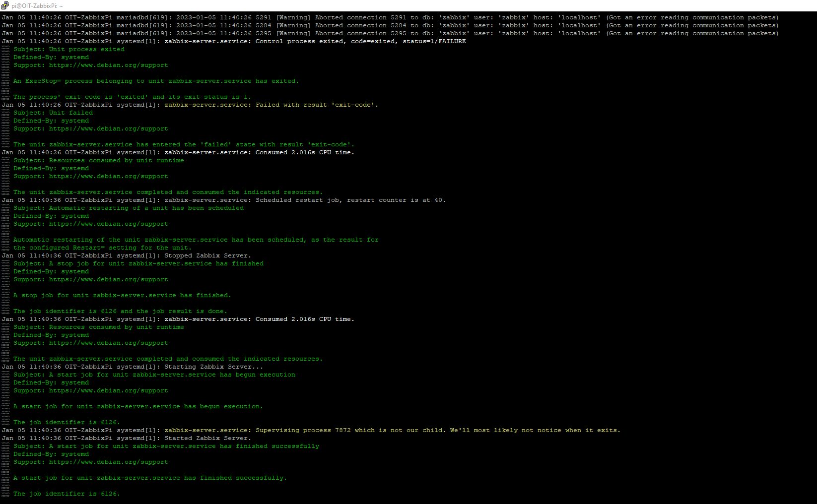Select 'The job identifier is 6126 and the job result is done.'
The width and height of the screenshot is (817, 504).
tap(120, 311)
